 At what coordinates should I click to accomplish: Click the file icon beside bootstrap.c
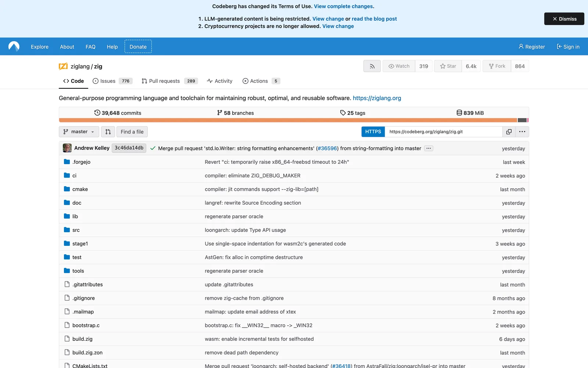(x=67, y=325)
